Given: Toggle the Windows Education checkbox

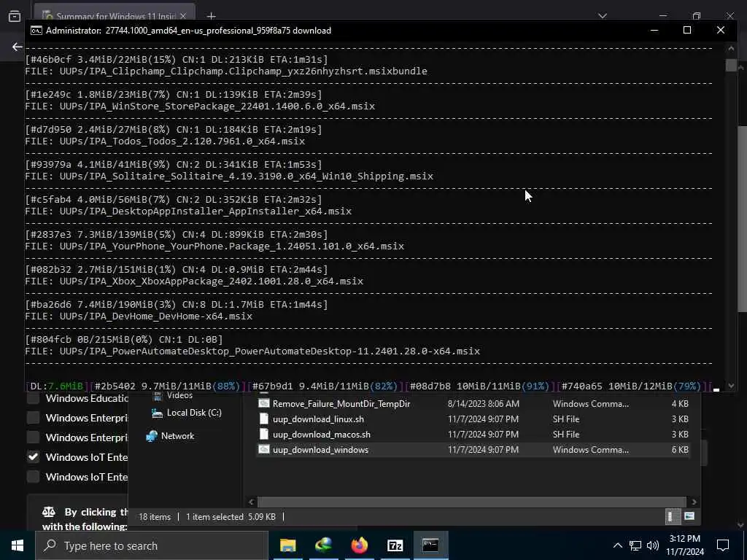Looking at the screenshot, I should point(33,398).
